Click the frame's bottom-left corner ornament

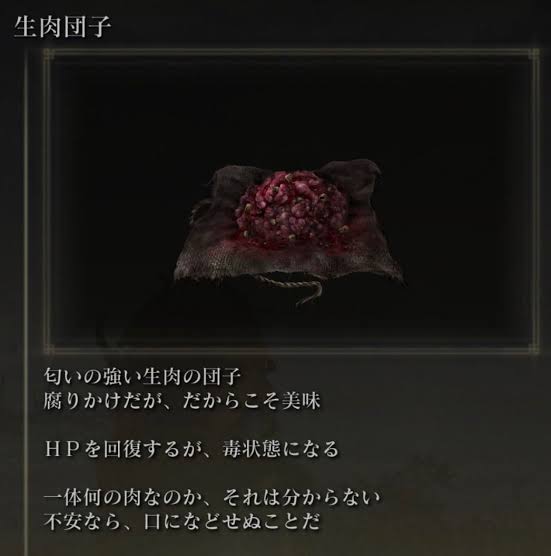coord(49,348)
